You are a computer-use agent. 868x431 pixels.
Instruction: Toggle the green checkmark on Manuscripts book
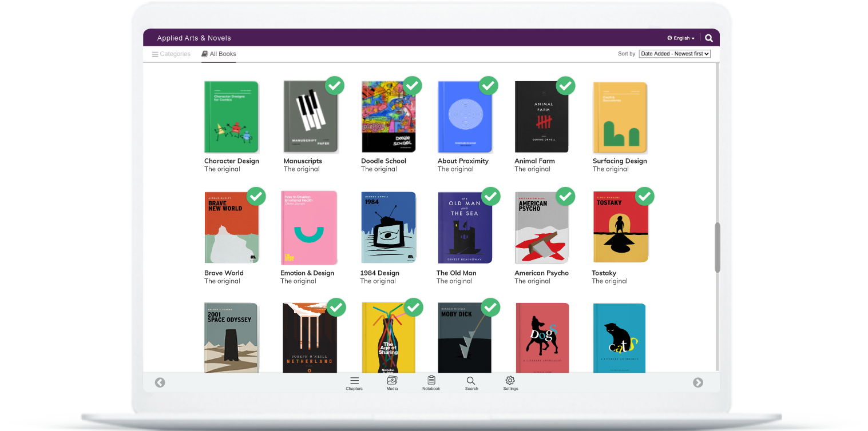pos(335,86)
